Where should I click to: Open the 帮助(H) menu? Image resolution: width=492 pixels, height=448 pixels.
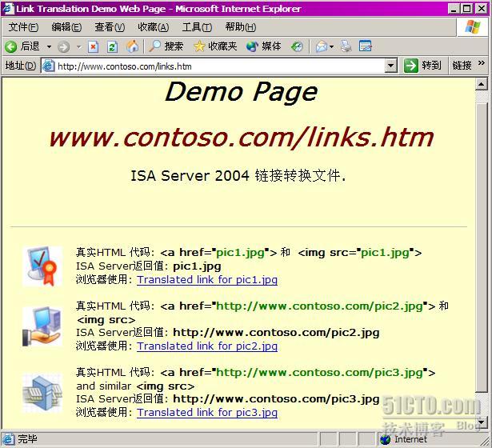click(x=241, y=27)
